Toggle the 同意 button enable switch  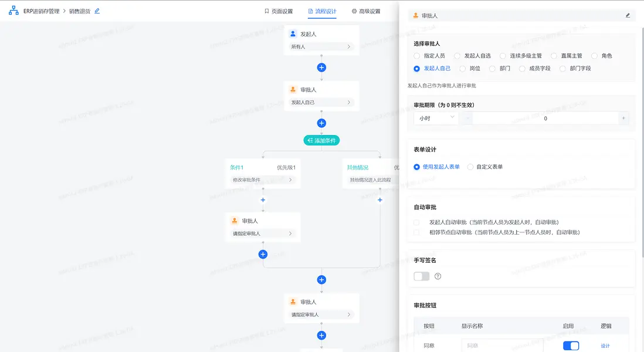[x=571, y=346]
